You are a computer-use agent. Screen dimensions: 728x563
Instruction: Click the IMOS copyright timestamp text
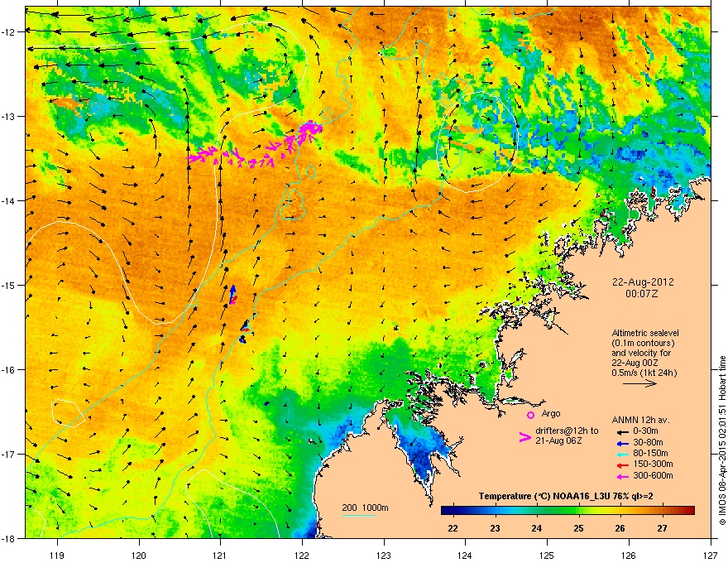[x=722, y=440]
